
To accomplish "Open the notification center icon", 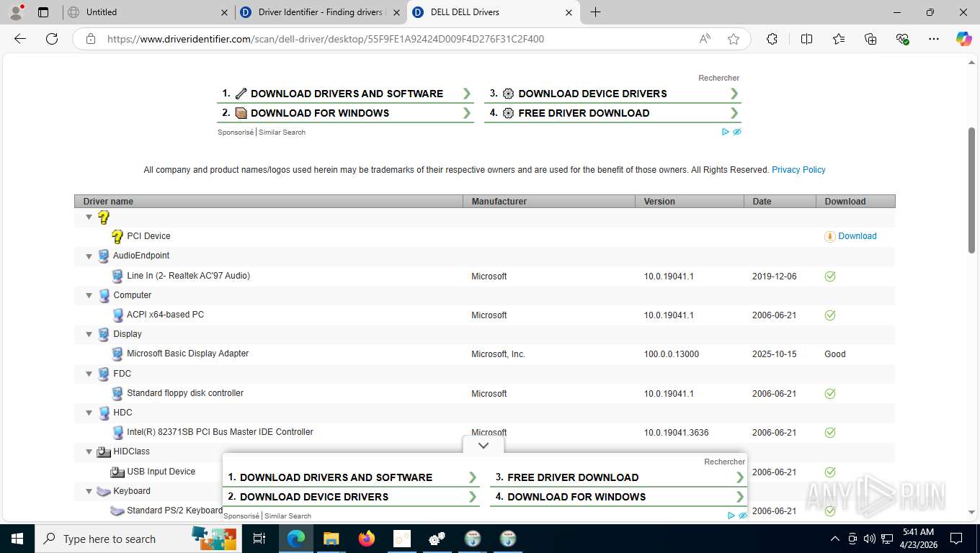I will [956, 539].
